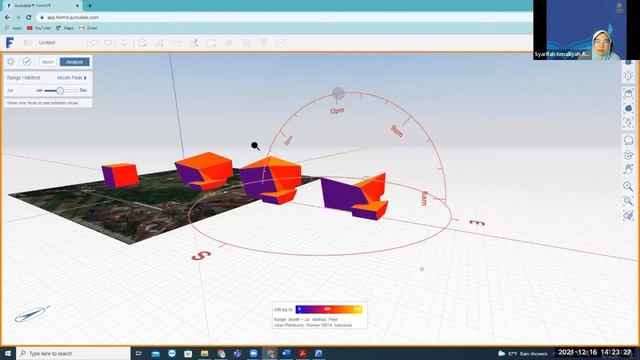
Task: Click the gear circle icon left of checkmark
Action: [11, 62]
